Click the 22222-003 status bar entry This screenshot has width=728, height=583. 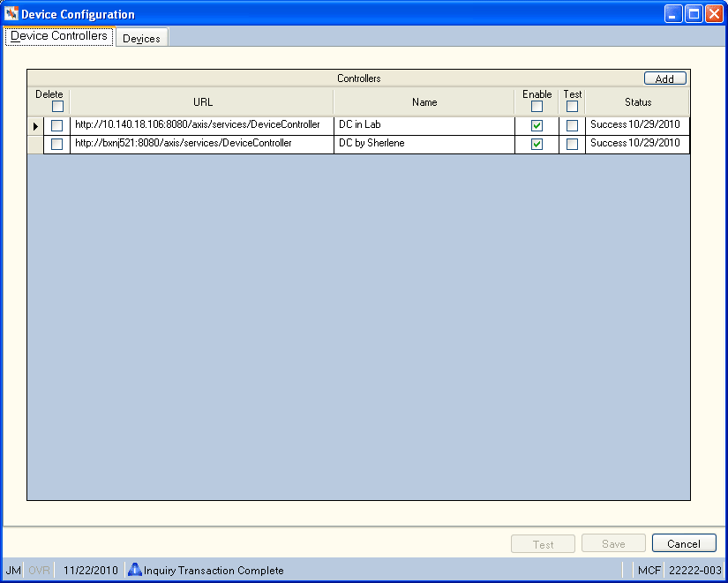[x=695, y=570]
